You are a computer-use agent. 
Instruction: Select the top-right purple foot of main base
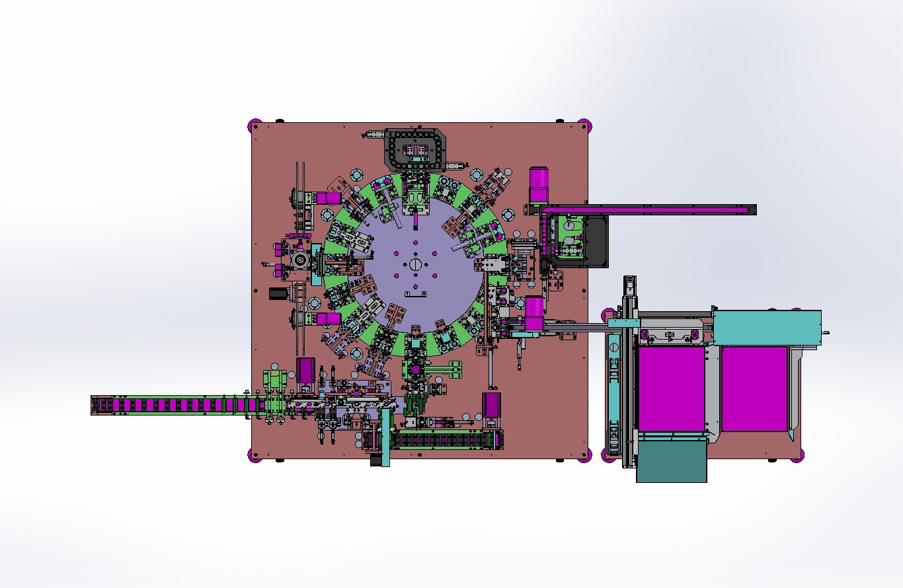[x=584, y=125]
